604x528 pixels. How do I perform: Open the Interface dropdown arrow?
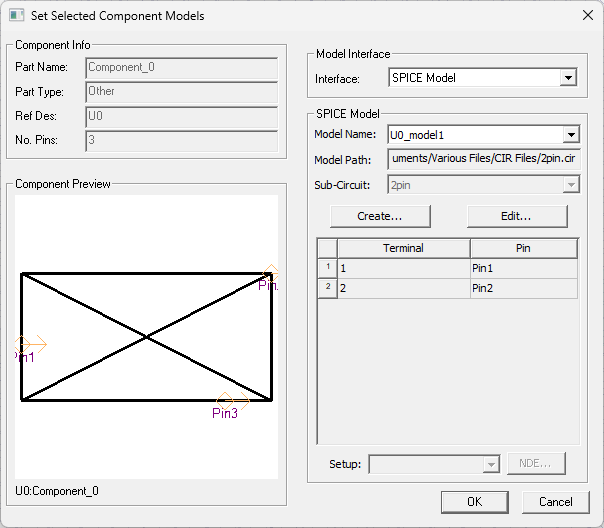(568, 78)
